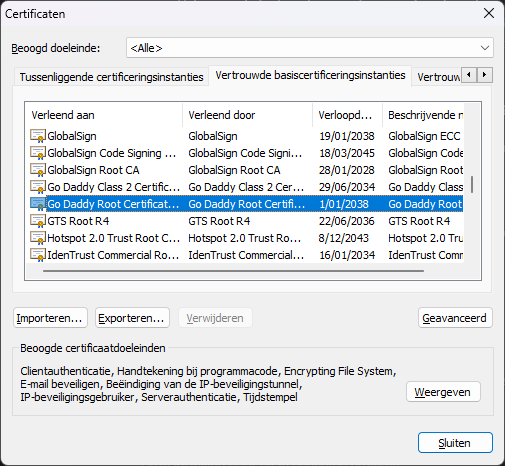Click expiry date 22/06/2036

tap(347, 221)
